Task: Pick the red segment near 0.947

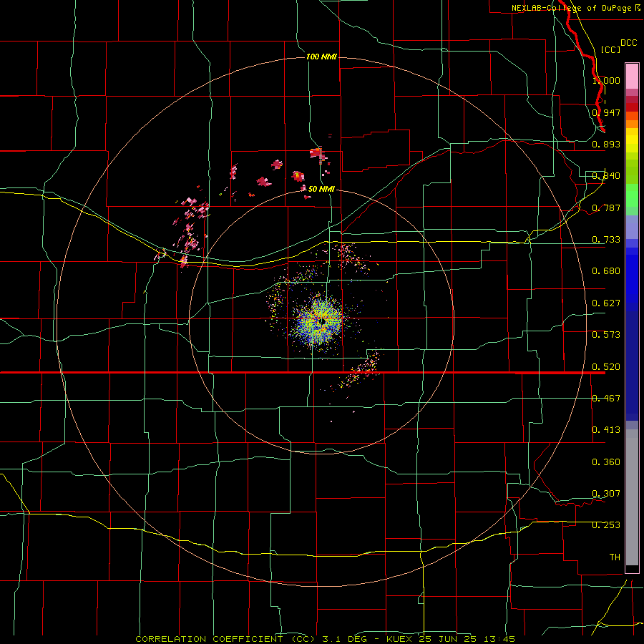Action: [632, 107]
